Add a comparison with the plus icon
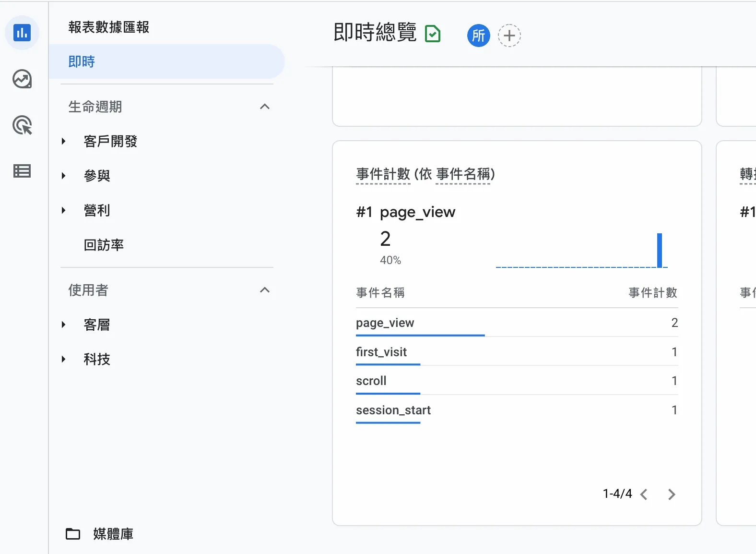 click(509, 36)
